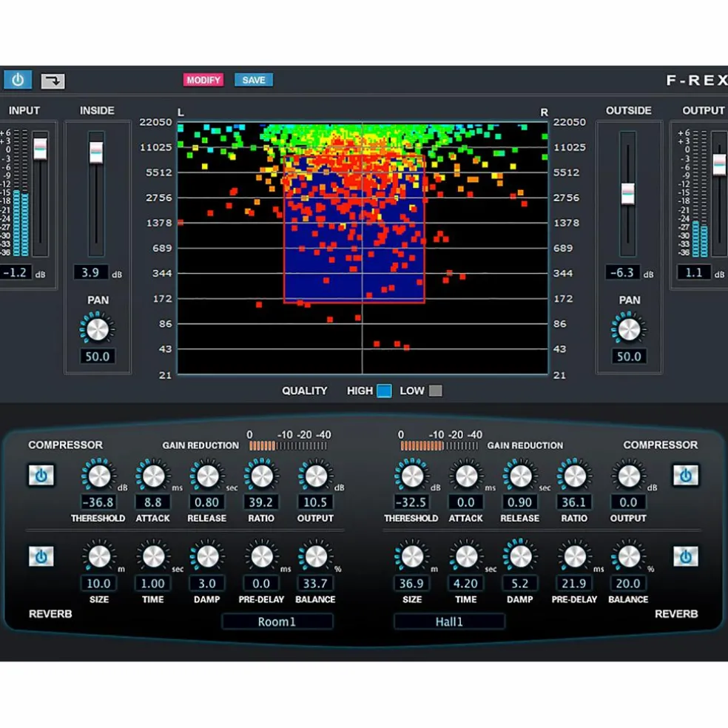Click the release value field showing 0.80

click(x=207, y=502)
